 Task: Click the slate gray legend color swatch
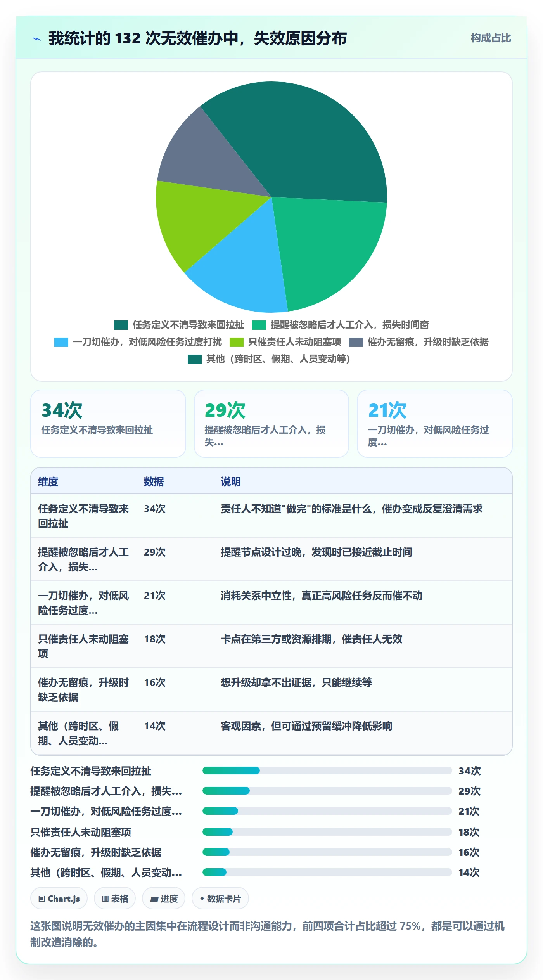click(356, 342)
